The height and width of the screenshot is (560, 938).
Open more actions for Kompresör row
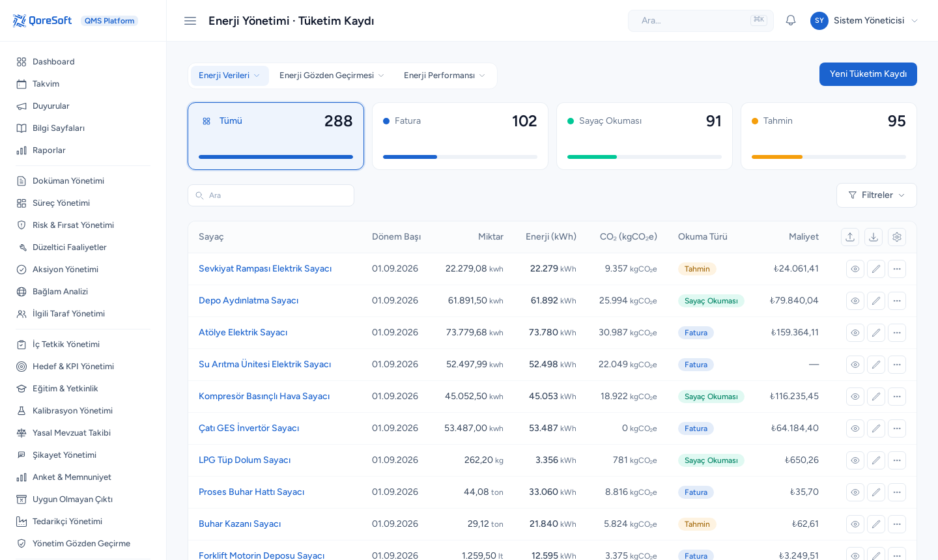pos(897,397)
